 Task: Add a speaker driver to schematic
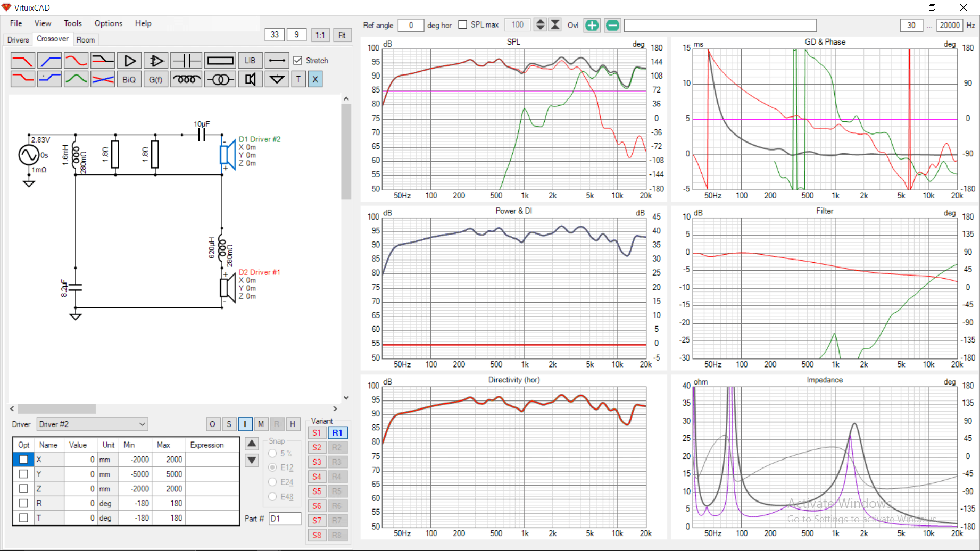pos(250,79)
